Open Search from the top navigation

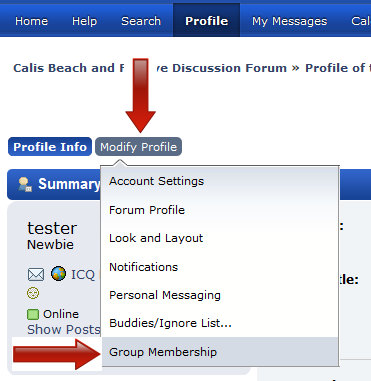pyautogui.click(x=141, y=21)
